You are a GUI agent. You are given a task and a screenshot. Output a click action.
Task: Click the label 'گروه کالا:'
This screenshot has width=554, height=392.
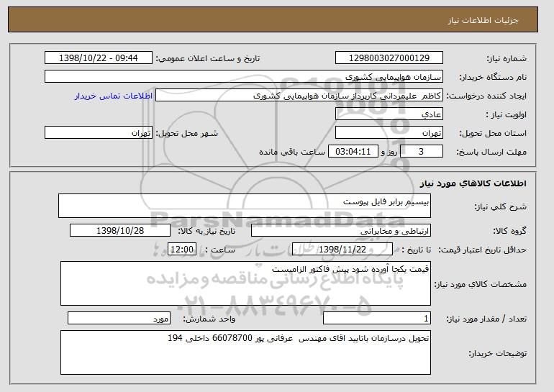(x=510, y=232)
